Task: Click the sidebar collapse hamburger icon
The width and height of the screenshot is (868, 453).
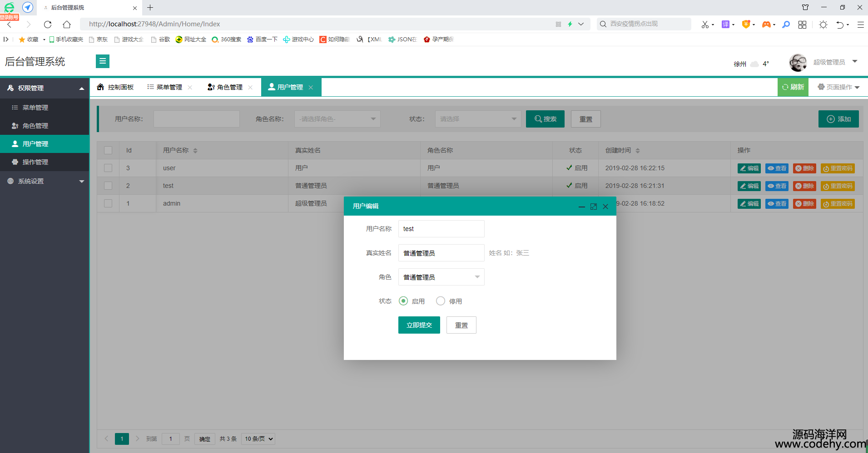Action: [x=103, y=61]
